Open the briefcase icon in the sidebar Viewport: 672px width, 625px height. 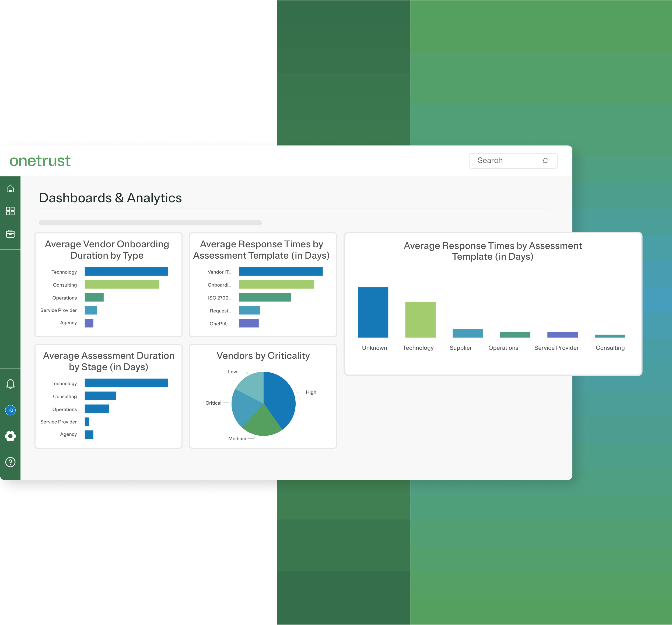[10, 233]
